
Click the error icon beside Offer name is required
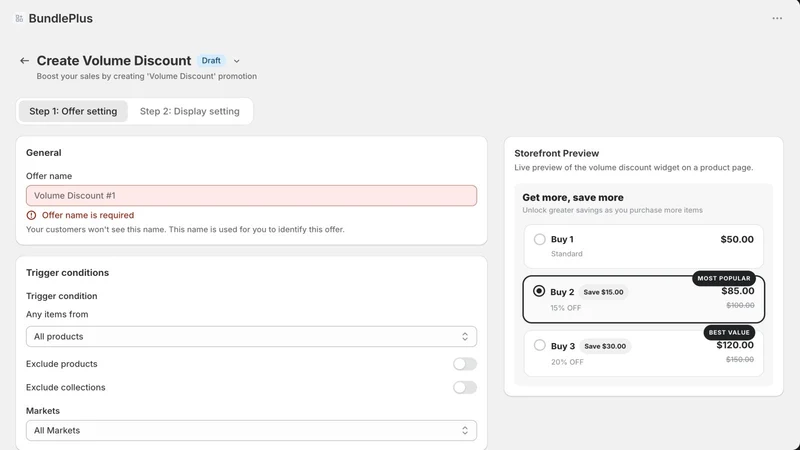point(31,215)
